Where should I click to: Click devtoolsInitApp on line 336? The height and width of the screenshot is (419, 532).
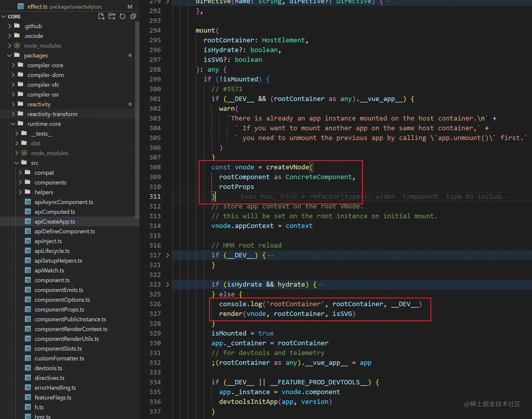pos(248,402)
